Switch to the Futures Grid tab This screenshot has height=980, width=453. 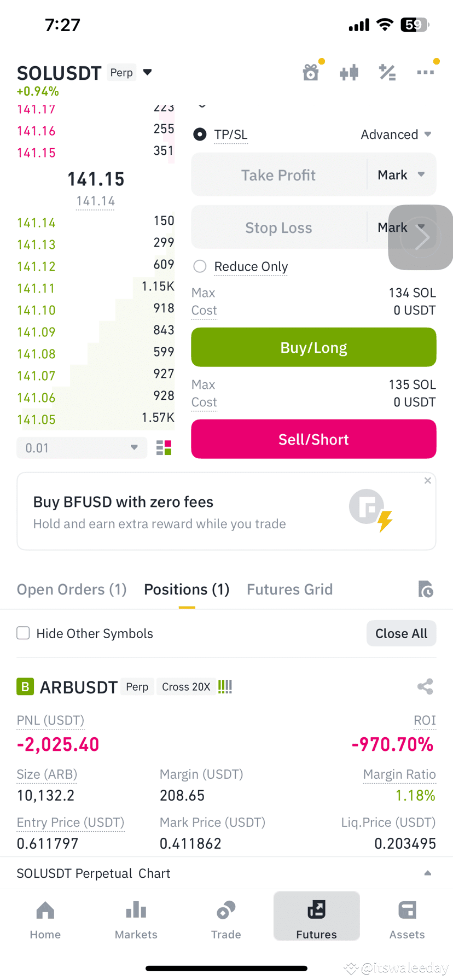click(289, 589)
